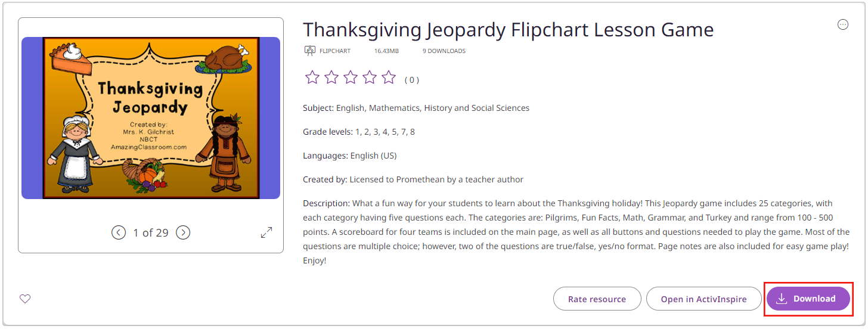Expand the preview to full screen
Image resolution: width=868 pixels, height=329 pixels.
(x=266, y=232)
